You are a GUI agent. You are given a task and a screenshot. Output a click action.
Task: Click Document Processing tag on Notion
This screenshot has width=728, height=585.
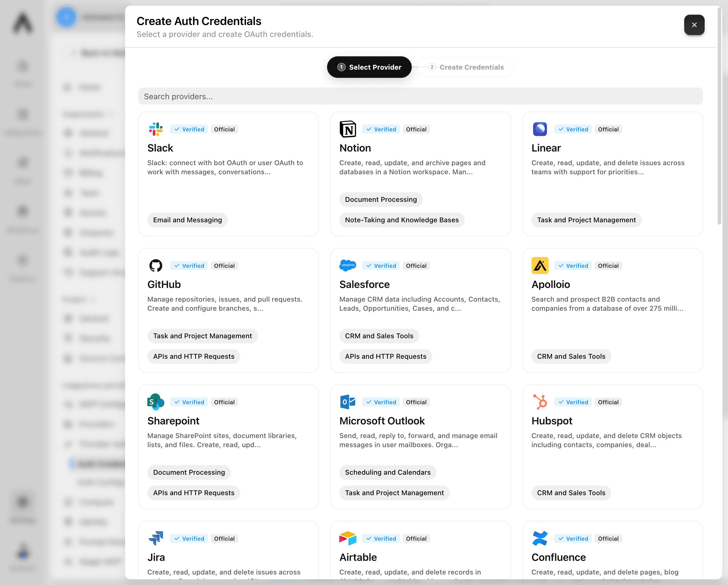(380, 199)
